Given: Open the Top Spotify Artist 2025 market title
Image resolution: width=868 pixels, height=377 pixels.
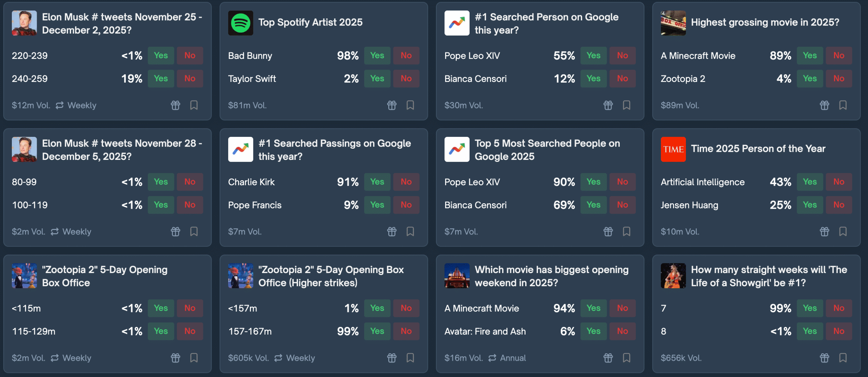Looking at the screenshot, I should pos(310,22).
